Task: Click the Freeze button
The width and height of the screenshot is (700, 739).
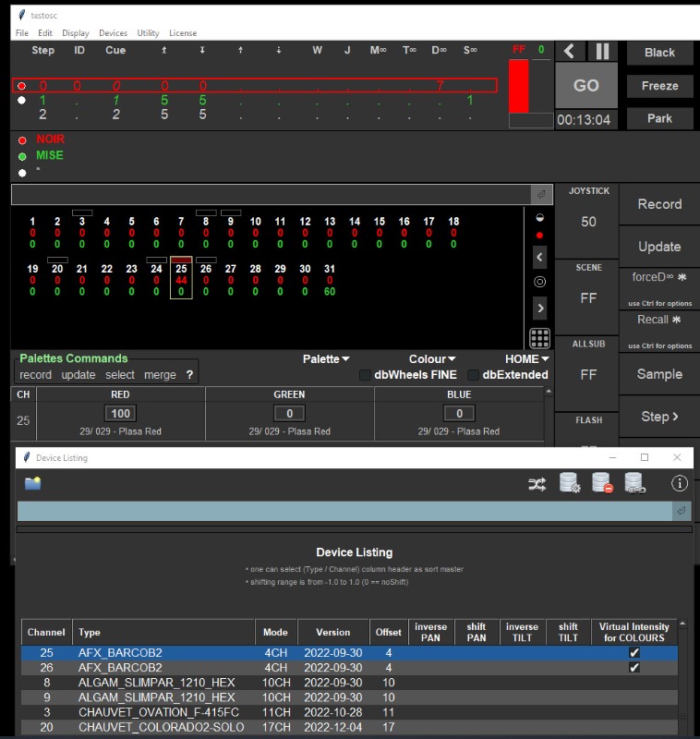Action: coord(659,86)
